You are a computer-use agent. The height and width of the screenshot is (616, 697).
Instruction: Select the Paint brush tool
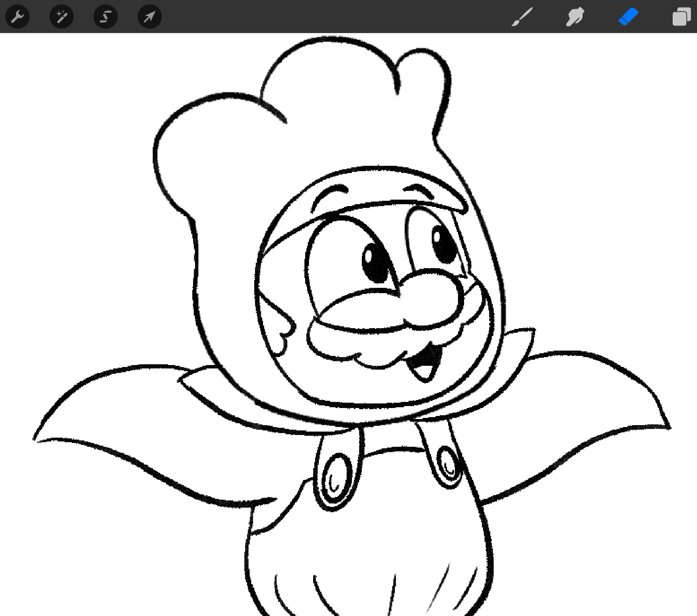pyautogui.click(x=522, y=17)
